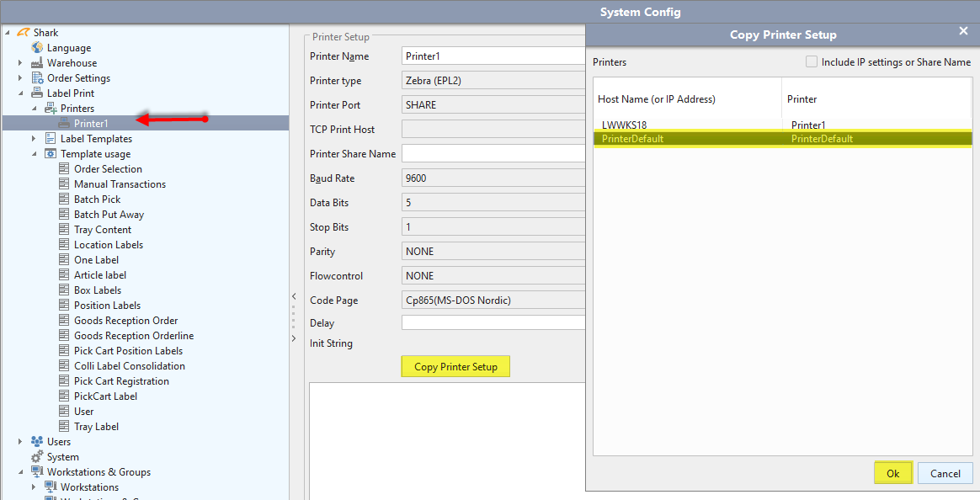The image size is (980, 500).
Task: Click the One Label template icon
Action: point(64,259)
